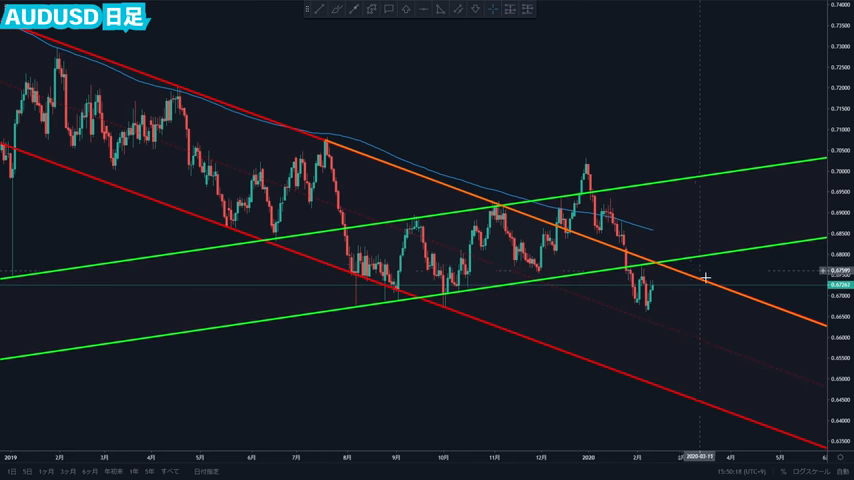Choose the triangle pattern tool
Screen dimensions: 854x480
pyautogui.click(x=441, y=9)
